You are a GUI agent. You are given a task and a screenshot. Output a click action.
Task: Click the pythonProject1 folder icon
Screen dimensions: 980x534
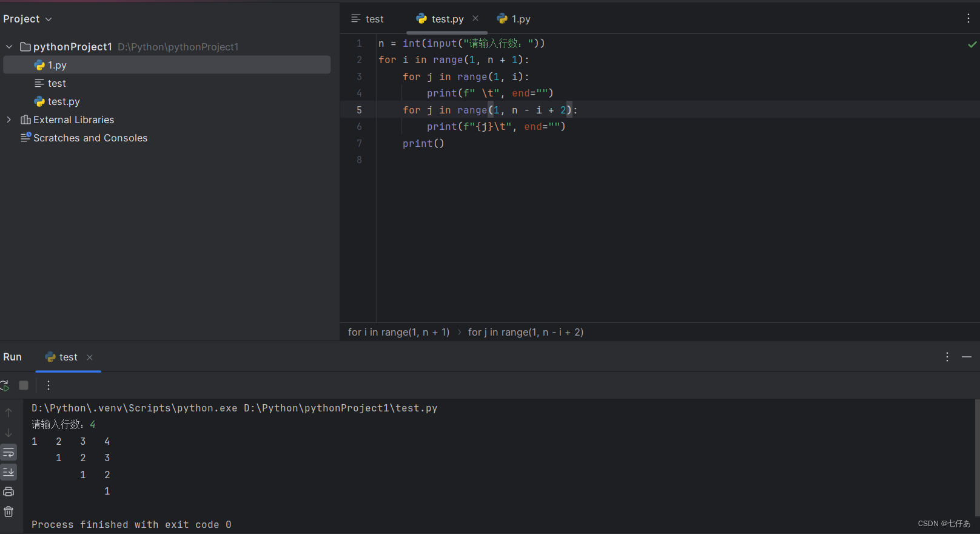25,47
